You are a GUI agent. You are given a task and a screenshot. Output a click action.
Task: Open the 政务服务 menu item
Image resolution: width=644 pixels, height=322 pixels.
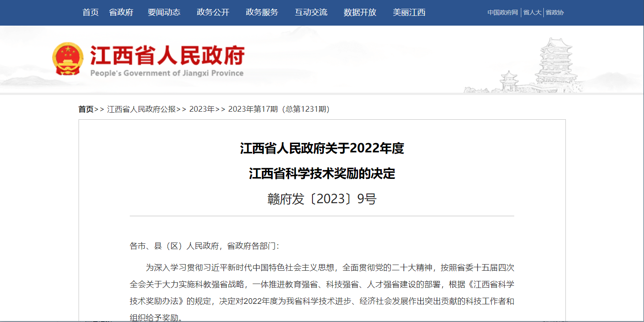tap(262, 12)
